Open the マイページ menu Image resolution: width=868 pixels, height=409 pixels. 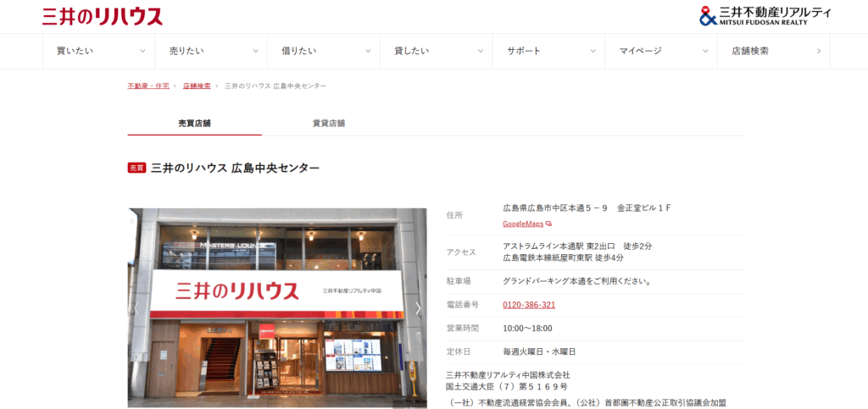click(661, 51)
